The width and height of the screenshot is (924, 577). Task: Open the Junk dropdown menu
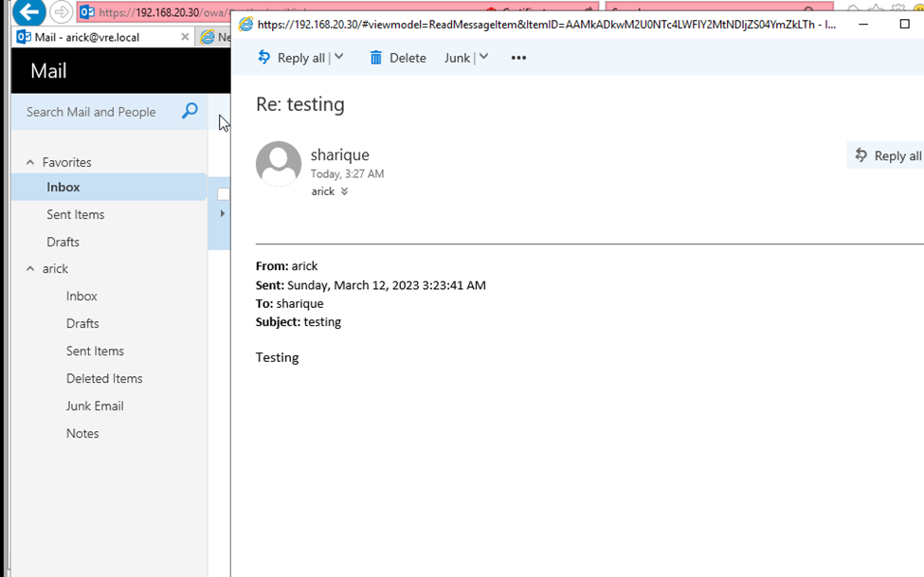coord(466,58)
